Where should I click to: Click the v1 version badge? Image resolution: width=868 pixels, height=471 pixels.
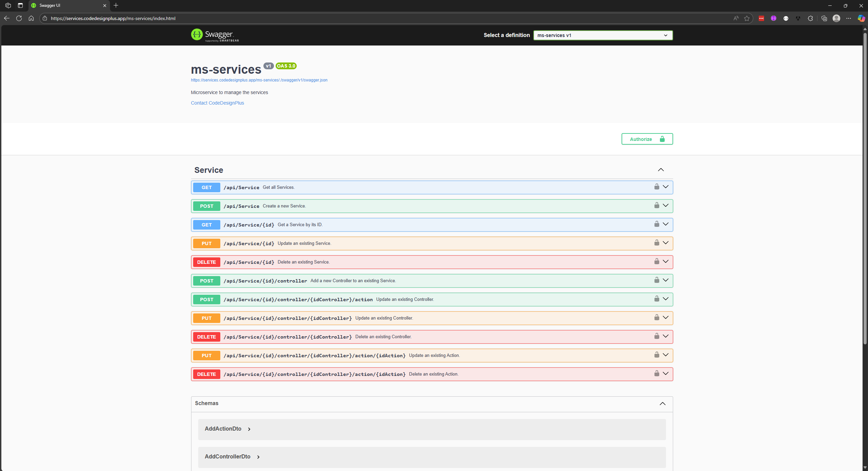click(x=268, y=66)
